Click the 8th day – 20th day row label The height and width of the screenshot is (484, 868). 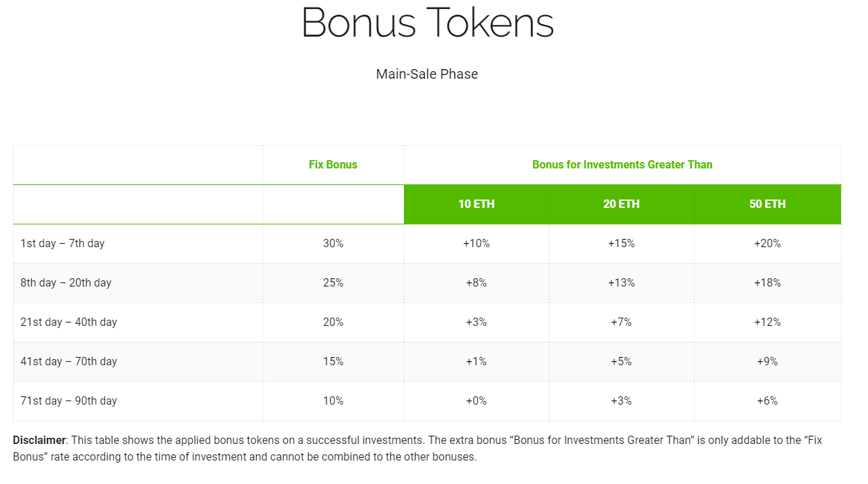(x=66, y=282)
